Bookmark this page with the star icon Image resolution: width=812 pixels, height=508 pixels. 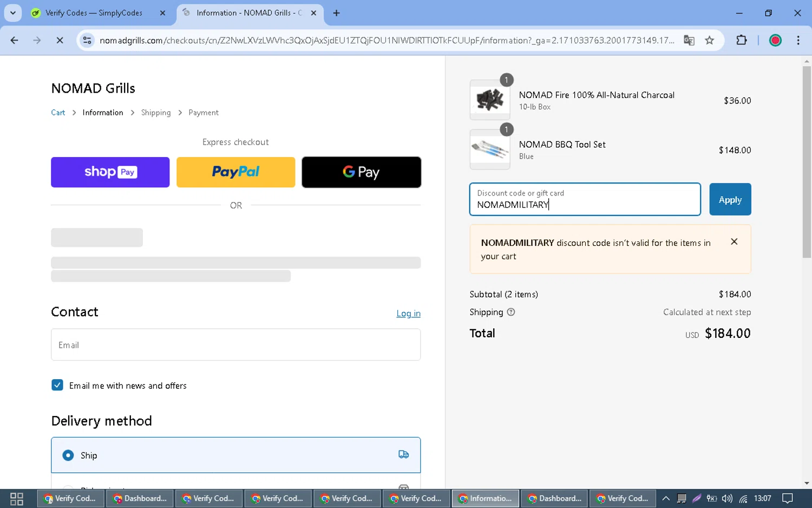click(710, 40)
